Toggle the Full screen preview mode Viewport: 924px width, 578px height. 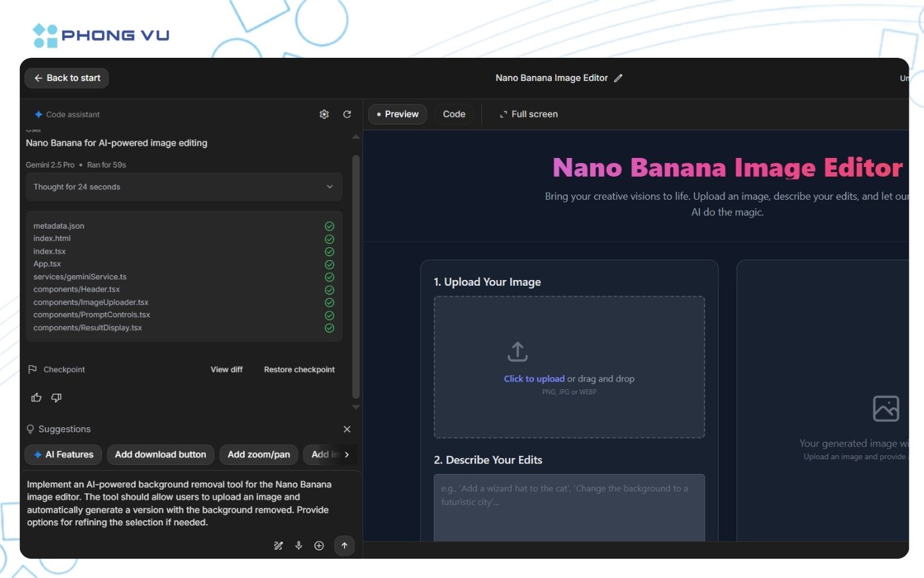click(x=528, y=114)
